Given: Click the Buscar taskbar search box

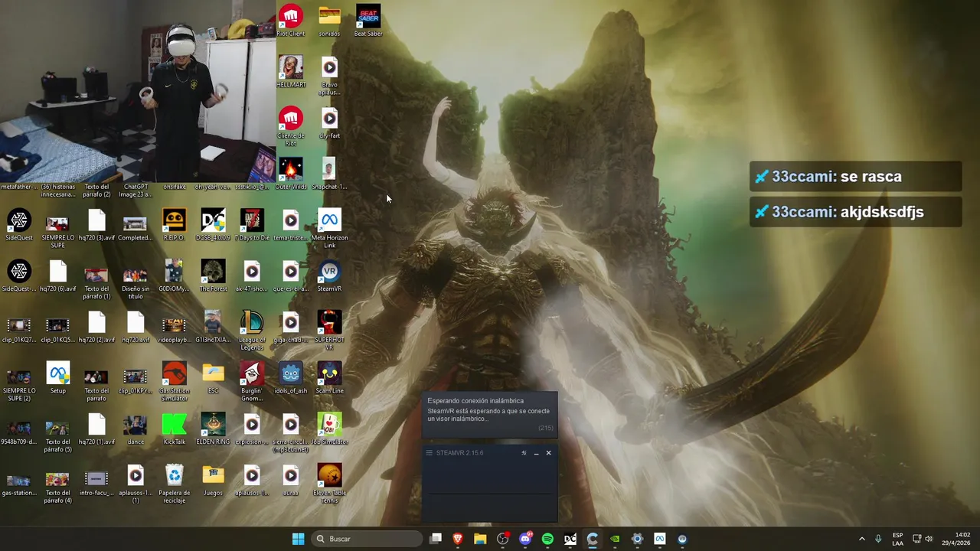Looking at the screenshot, I should (x=367, y=539).
